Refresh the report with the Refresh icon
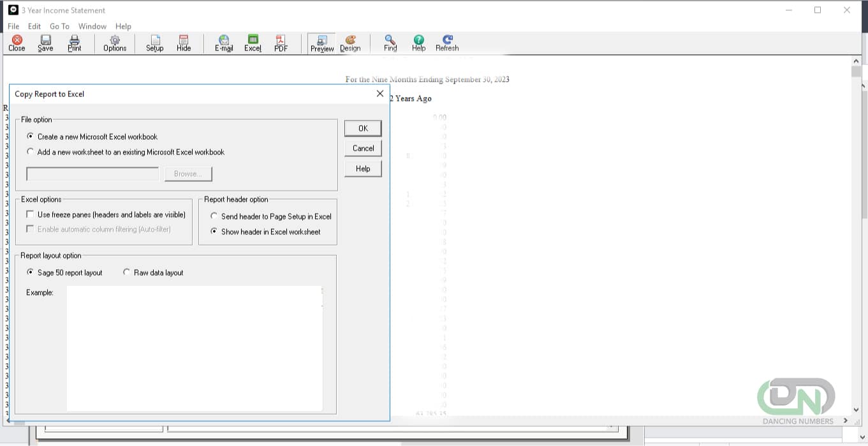This screenshot has height=446, width=868. (x=446, y=43)
